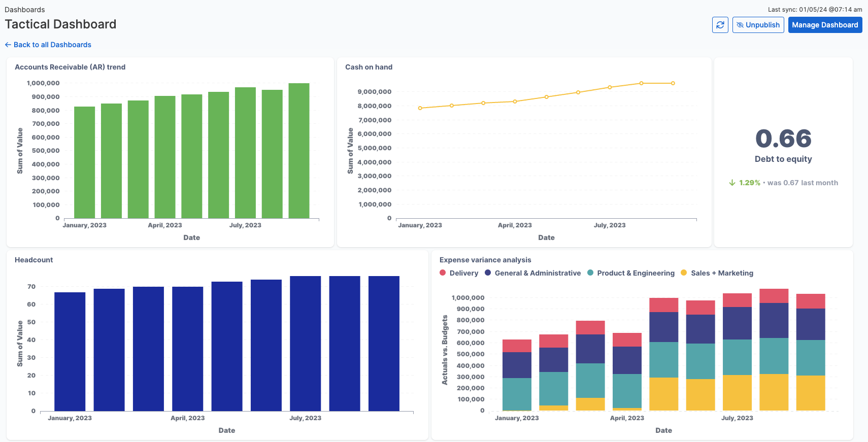
Task: Click the Delivery red legend dot
Action: [443, 273]
